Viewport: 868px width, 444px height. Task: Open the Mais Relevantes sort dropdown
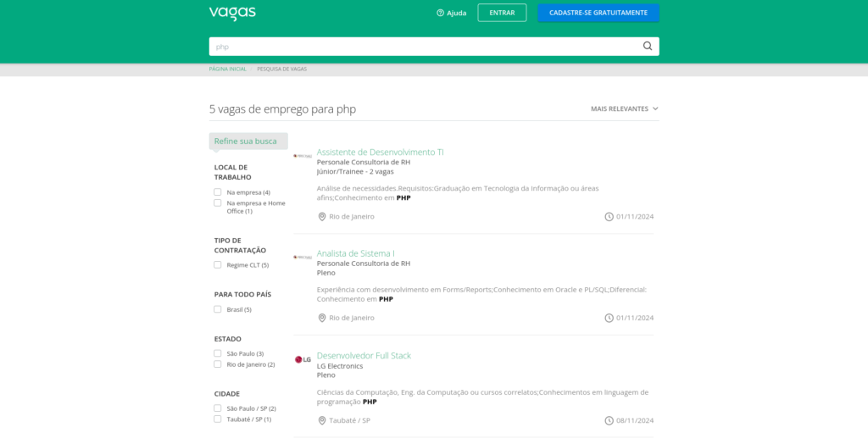point(625,108)
